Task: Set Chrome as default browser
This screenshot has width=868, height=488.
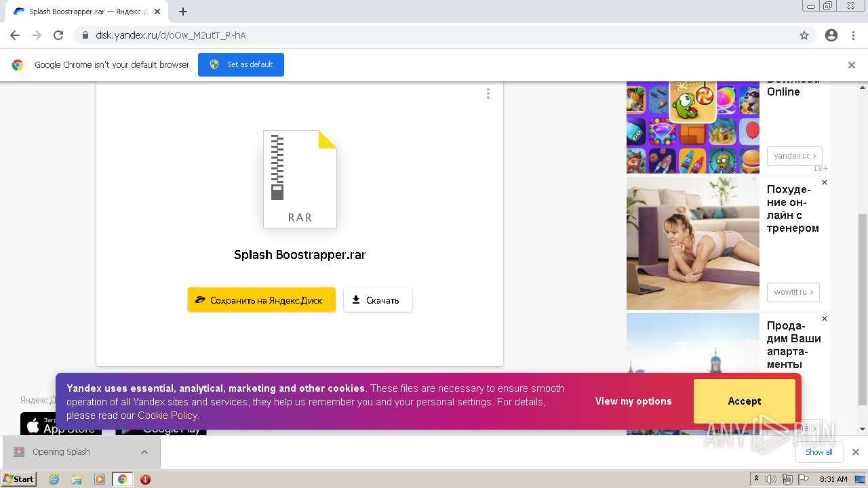Action: pos(241,64)
